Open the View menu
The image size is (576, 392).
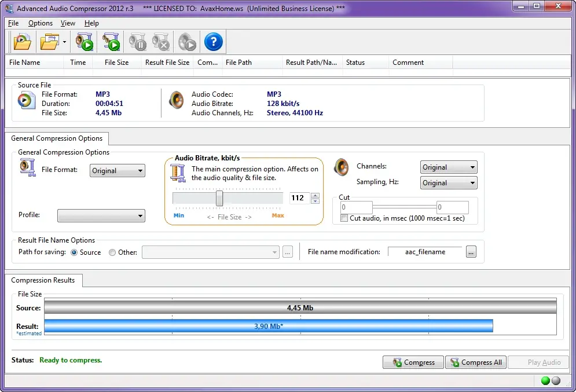click(x=68, y=23)
